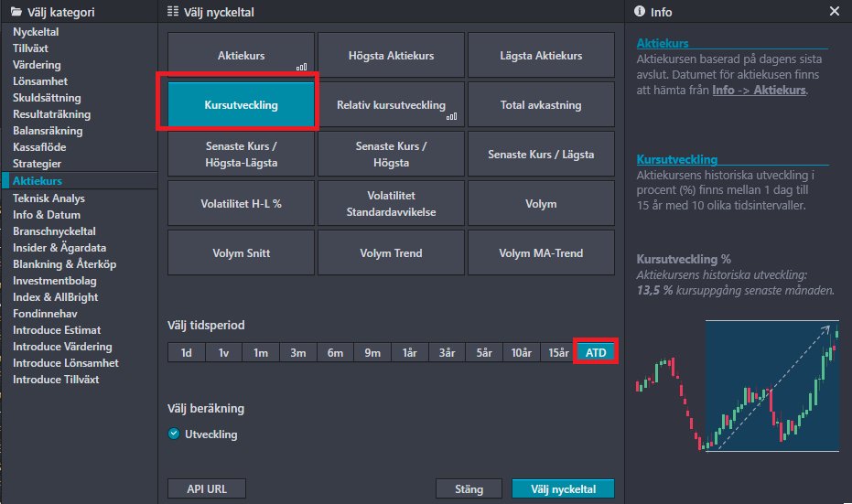Open the Insider & Ägardata category
Viewport: 852px width, 504px height.
pos(59,247)
